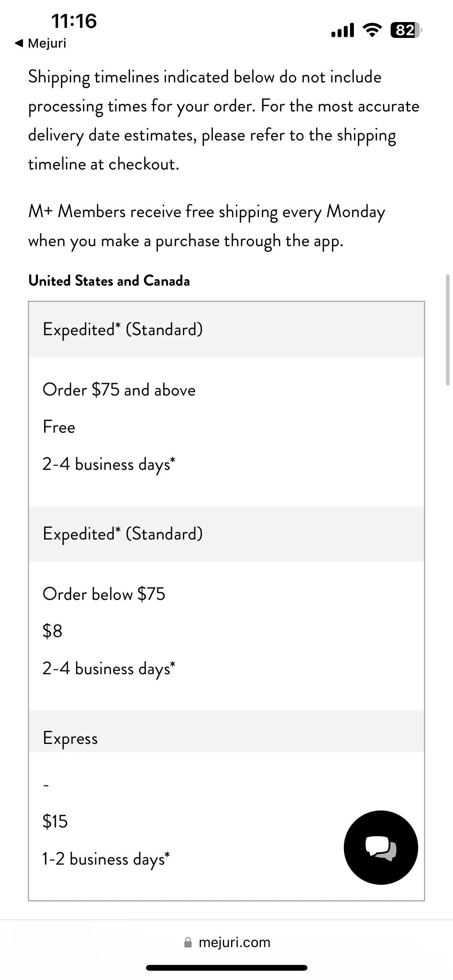Screen dimensions: 453x980
Task: Click the page scrollbar on the right edge
Action: (448, 330)
